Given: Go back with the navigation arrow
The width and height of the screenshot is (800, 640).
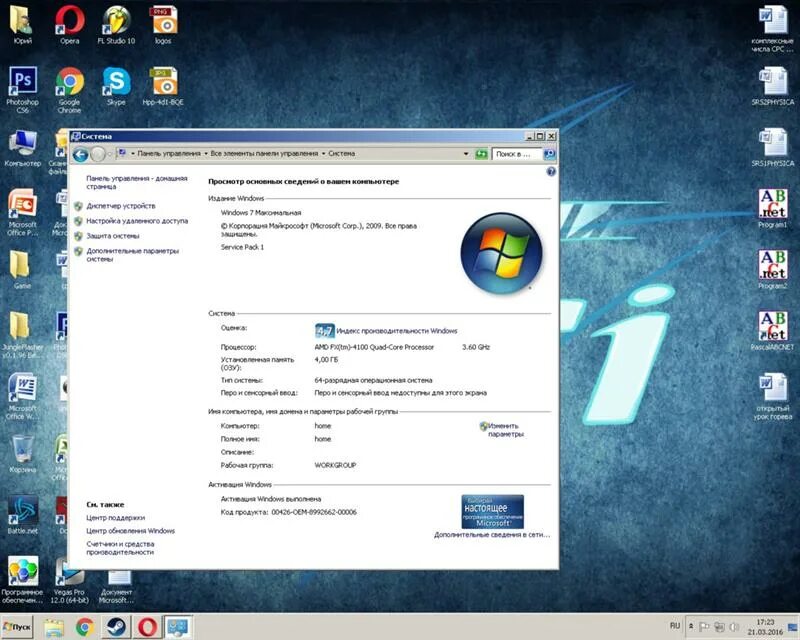Looking at the screenshot, I should click(x=80, y=154).
